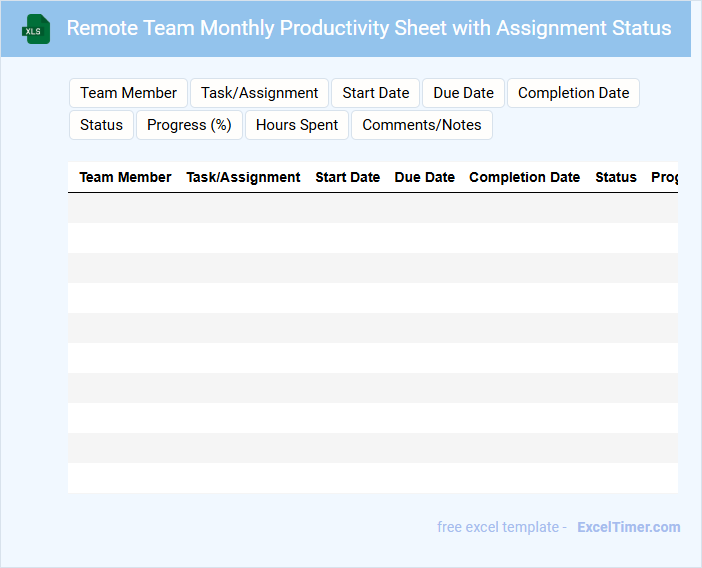Click the green XLS file icon
The height and width of the screenshot is (568, 702).
[36, 29]
